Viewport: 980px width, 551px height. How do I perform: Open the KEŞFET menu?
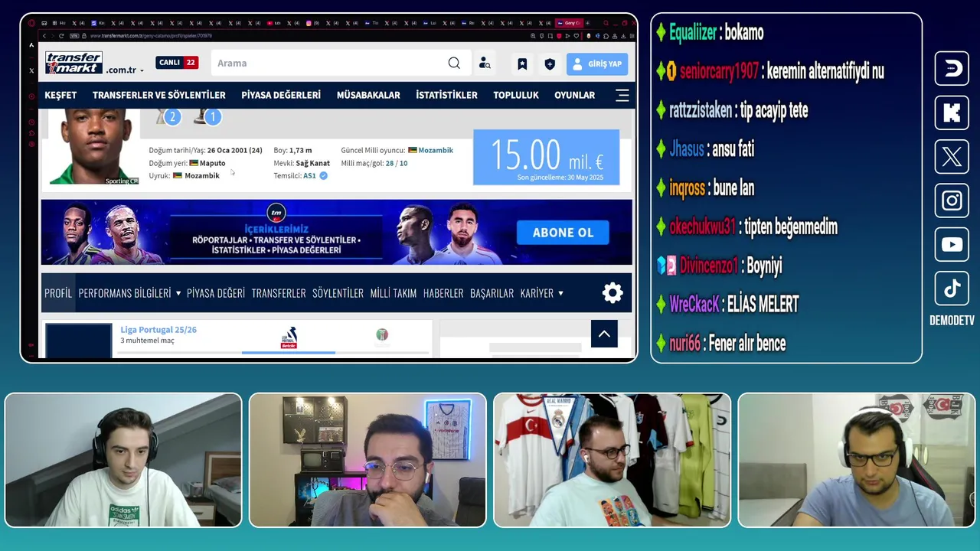click(x=60, y=95)
